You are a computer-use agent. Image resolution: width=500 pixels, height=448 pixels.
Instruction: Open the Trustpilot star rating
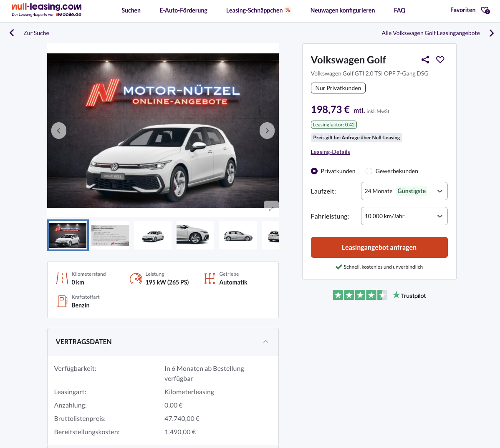pyautogui.click(x=360, y=295)
